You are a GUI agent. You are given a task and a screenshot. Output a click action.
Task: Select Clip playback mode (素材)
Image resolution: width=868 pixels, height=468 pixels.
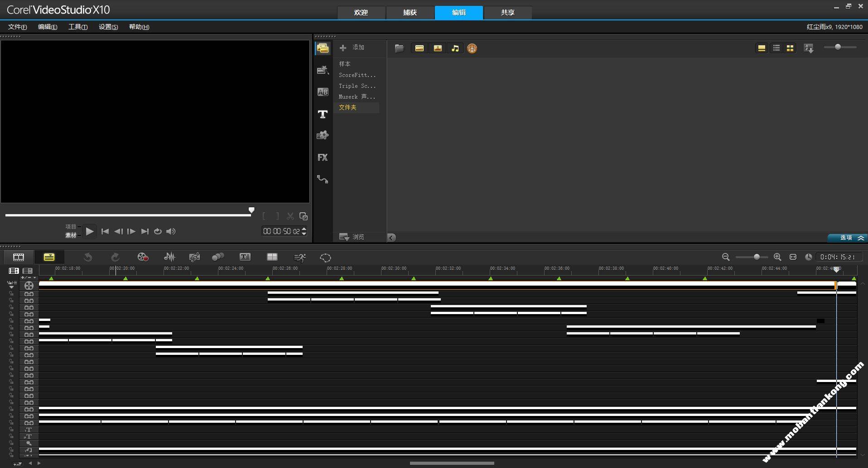click(71, 235)
